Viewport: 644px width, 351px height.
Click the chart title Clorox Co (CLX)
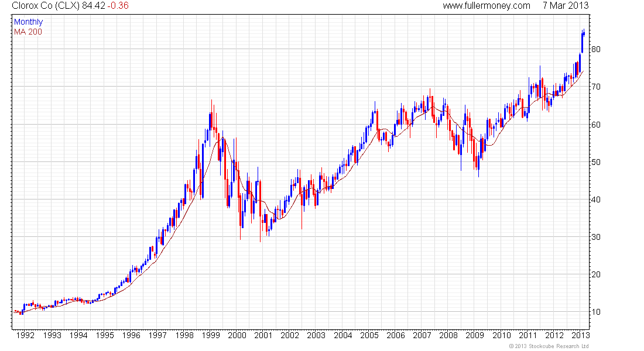(x=46, y=6)
